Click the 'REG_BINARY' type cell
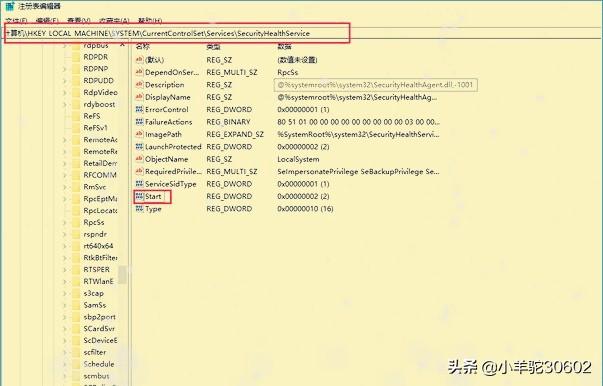 point(228,122)
